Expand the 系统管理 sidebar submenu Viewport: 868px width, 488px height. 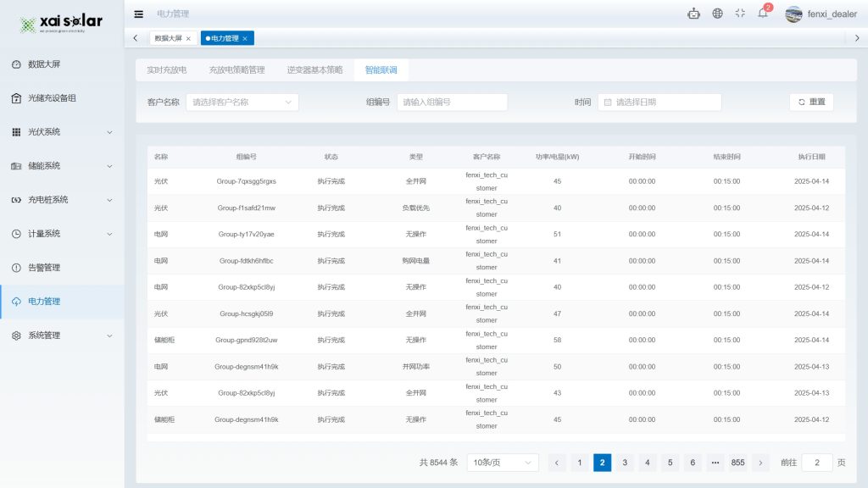pos(109,335)
